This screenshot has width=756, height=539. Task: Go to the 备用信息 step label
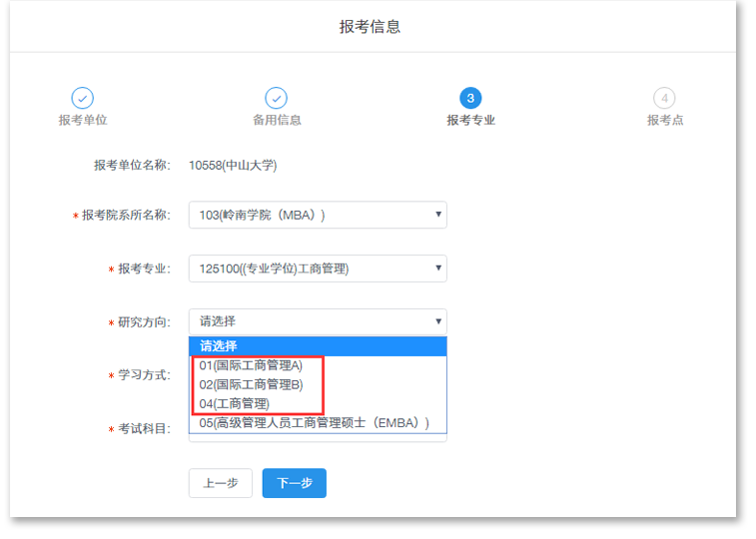(x=277, y=120)
